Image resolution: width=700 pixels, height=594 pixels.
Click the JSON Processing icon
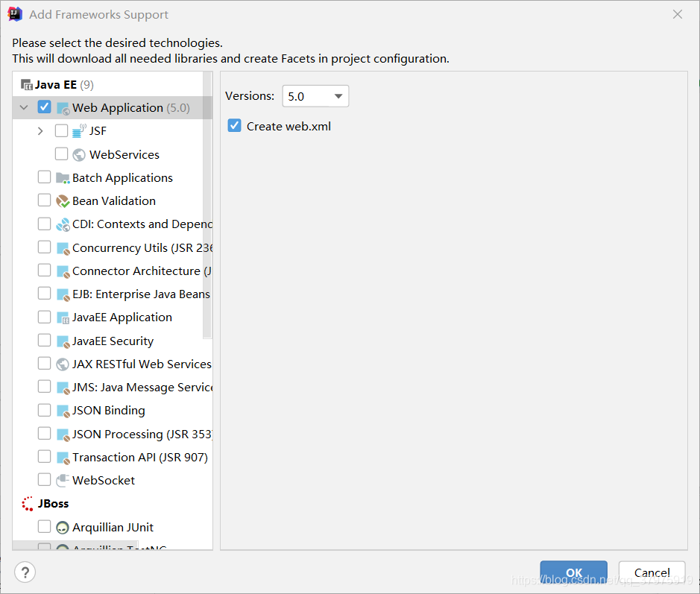(63, 435)
